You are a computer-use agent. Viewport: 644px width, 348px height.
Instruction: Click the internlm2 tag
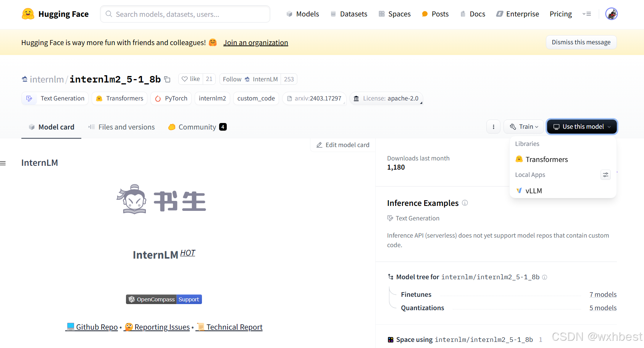(212, 99)
